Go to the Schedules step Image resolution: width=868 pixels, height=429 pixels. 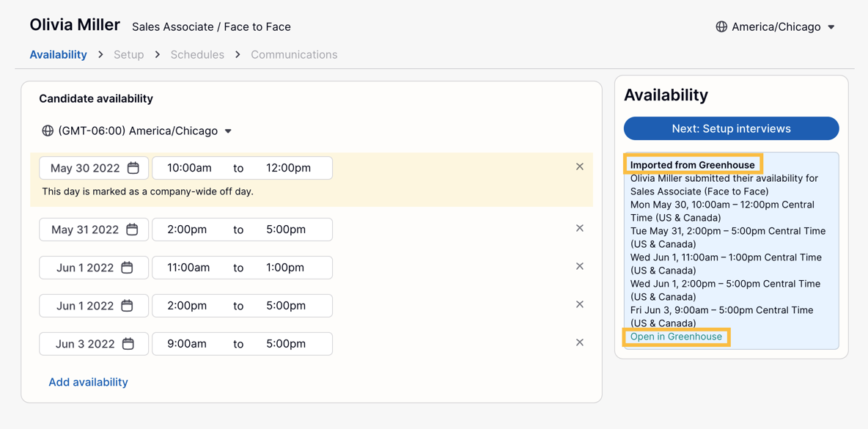tap(197, 55)
